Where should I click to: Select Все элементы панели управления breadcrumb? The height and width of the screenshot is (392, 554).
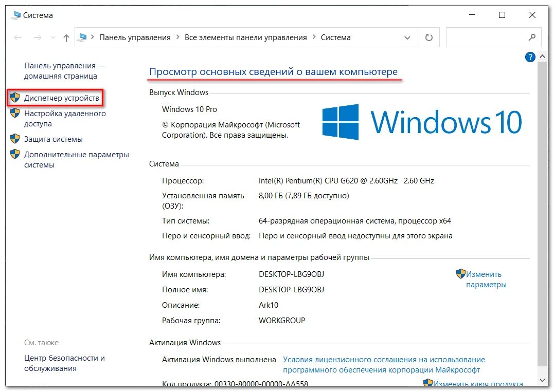(x=245, y=38)
